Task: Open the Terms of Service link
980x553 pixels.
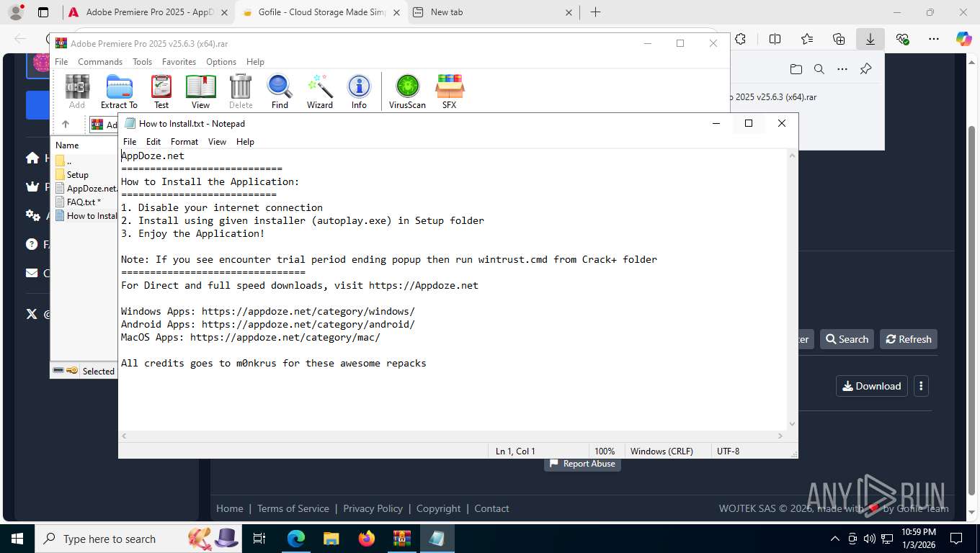Action: tap(293, 508)
